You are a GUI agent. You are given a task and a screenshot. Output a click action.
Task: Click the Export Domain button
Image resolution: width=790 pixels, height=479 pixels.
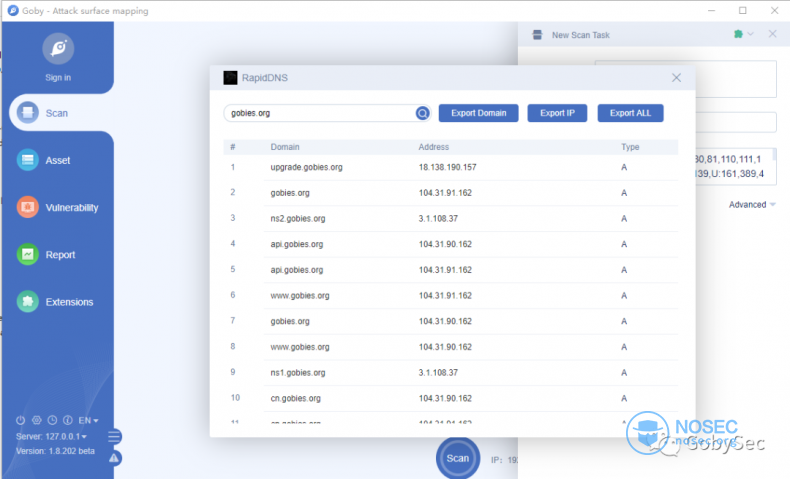(x=479, y=113)
